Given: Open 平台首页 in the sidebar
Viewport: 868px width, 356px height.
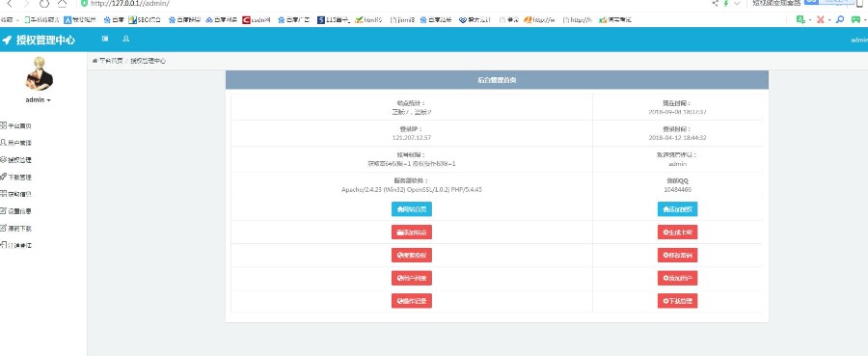Looking at the screenshot, I should click(x=20, y=125).
